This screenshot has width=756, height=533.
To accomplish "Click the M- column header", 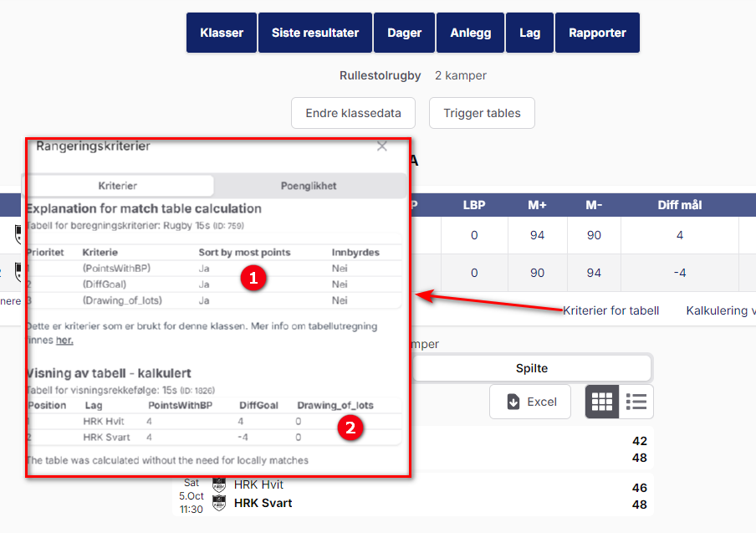I will [x=594, y=205].
